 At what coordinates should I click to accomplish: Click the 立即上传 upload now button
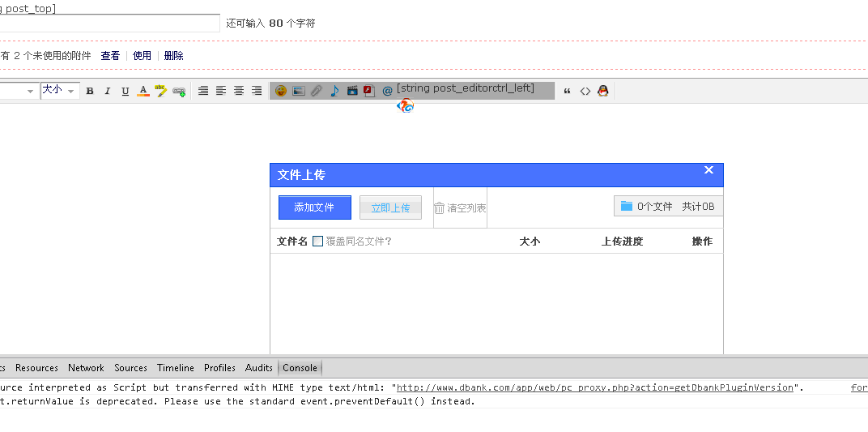pyautogui.click(x=390, y=207)
